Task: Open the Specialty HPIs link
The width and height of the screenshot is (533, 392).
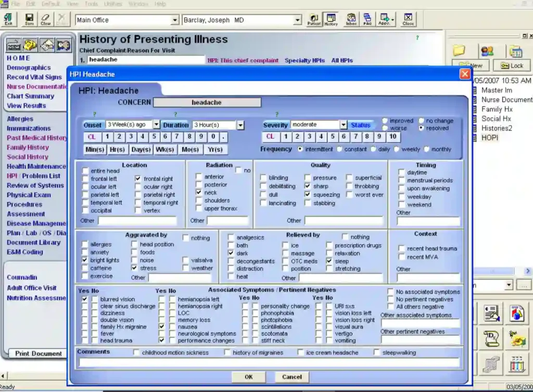Action: 306,60
